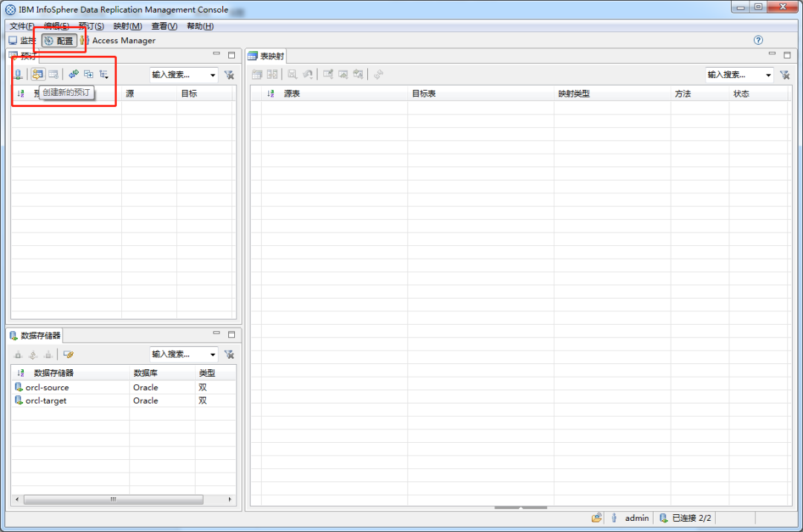Maximize the 表映射 panel
This screenshot has height=532, width=803.
tap(787, 55)
